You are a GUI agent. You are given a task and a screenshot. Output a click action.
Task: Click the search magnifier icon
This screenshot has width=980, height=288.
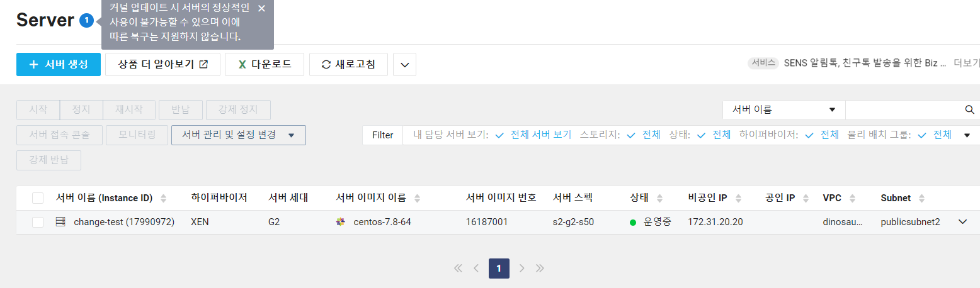pyautogui.click(x=970, y=109)
